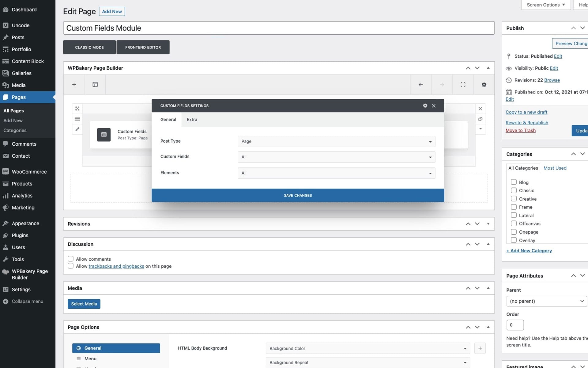
Task: Click the Order number field
Action: 515,325
